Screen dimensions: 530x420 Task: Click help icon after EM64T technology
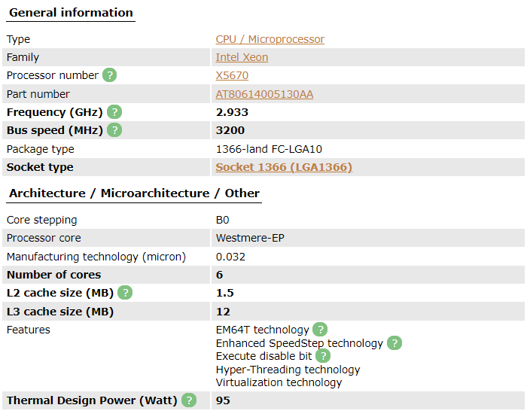coord(320,329)
